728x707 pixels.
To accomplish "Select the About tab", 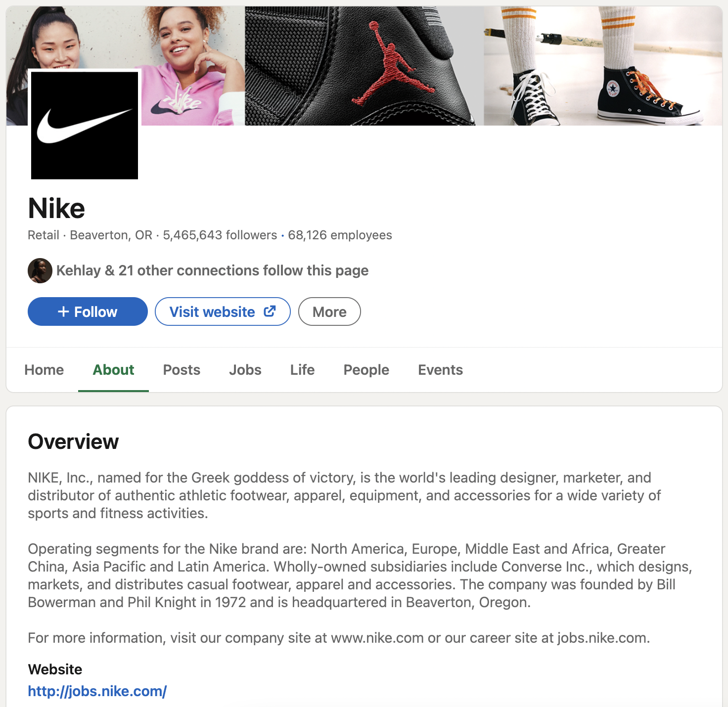I will tap(113, 370).
